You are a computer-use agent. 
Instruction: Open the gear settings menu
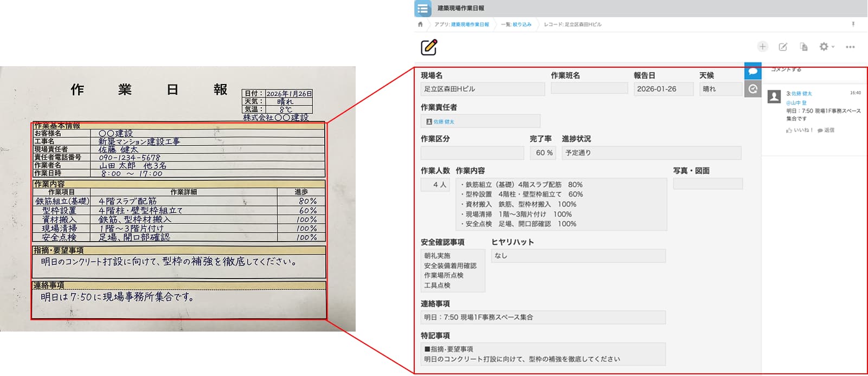point(826,47)
